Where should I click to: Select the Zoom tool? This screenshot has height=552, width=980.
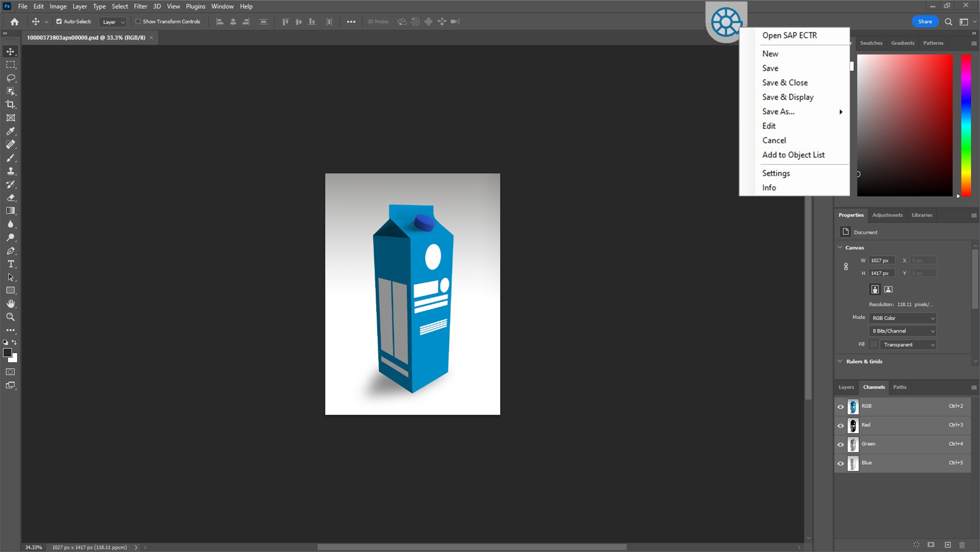pos(10,317)
